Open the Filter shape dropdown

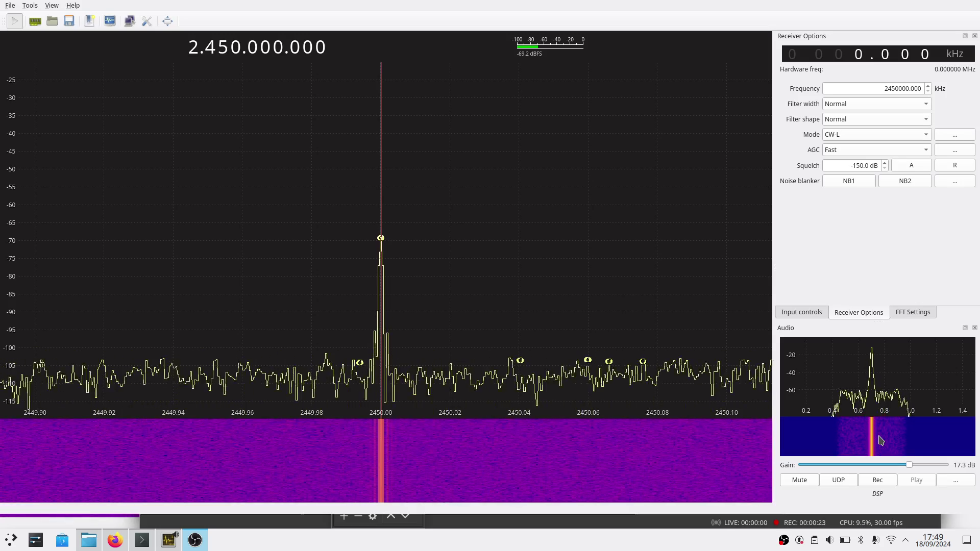pos(877,119)
